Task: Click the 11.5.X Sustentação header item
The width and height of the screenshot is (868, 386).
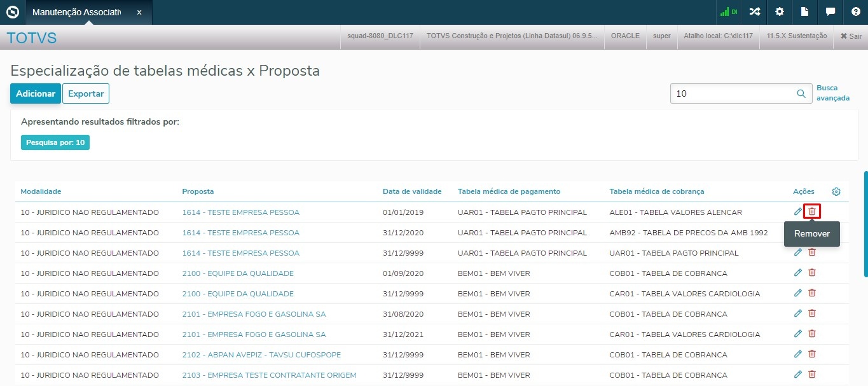Action: point(797,36)
